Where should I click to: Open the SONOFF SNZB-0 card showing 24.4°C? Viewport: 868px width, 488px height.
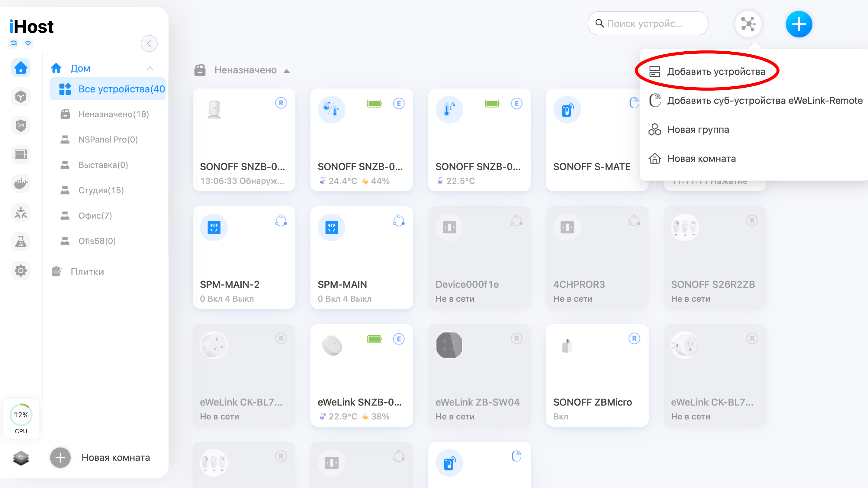click(362, 140)
